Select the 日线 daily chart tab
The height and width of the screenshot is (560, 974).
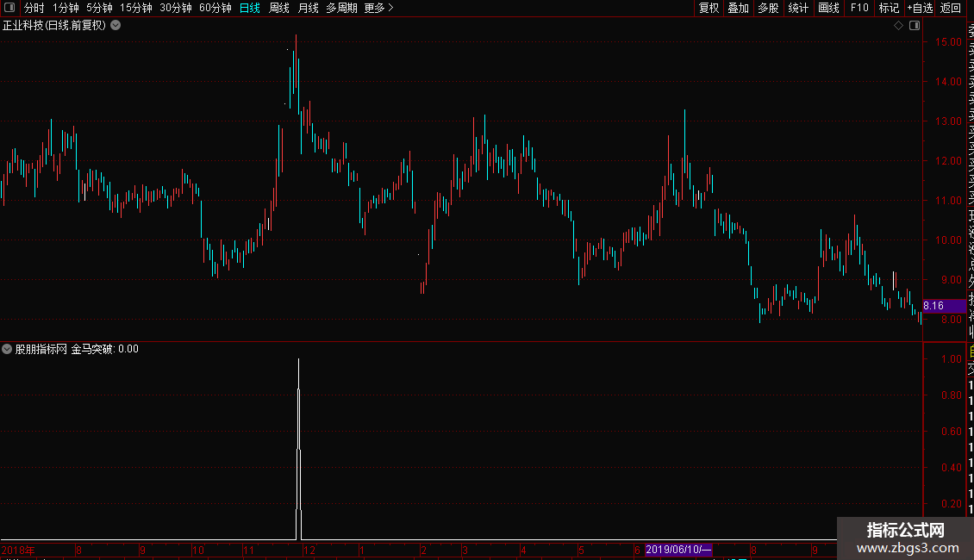[x=250, y=8]
